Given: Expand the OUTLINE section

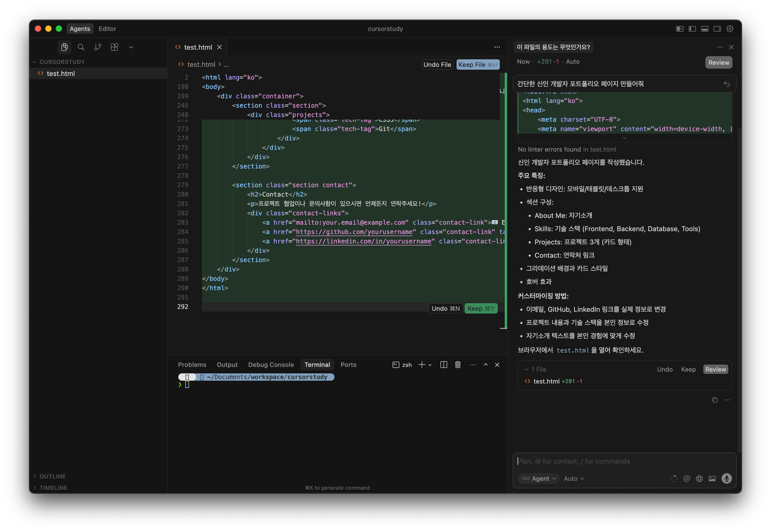Looking at the screenshot, I should (52, 476).
